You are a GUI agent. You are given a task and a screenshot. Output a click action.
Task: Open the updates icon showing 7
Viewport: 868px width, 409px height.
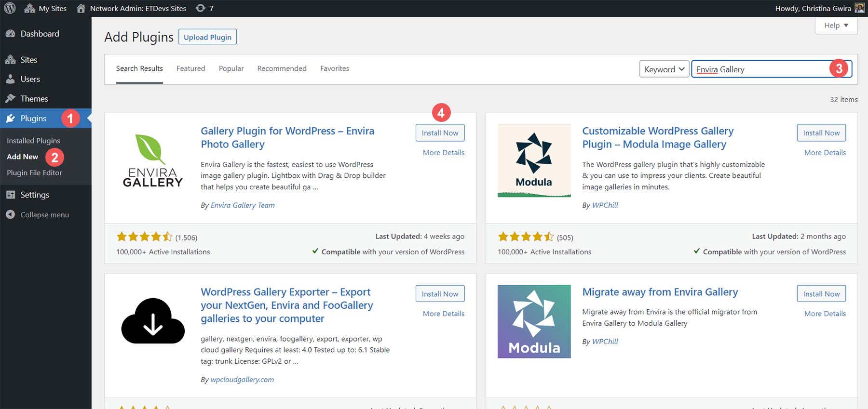tap(200, 8)
